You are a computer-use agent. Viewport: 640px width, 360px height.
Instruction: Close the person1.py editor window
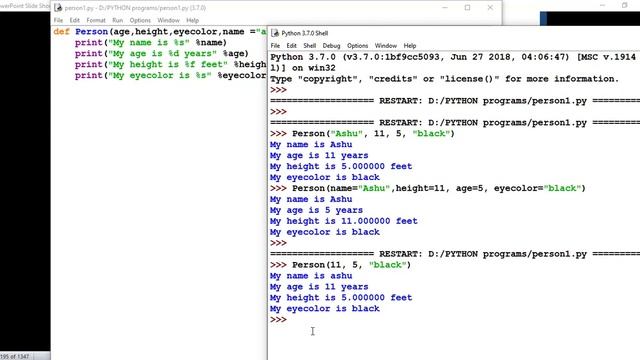pyautogui.click(x=490, y=8)
